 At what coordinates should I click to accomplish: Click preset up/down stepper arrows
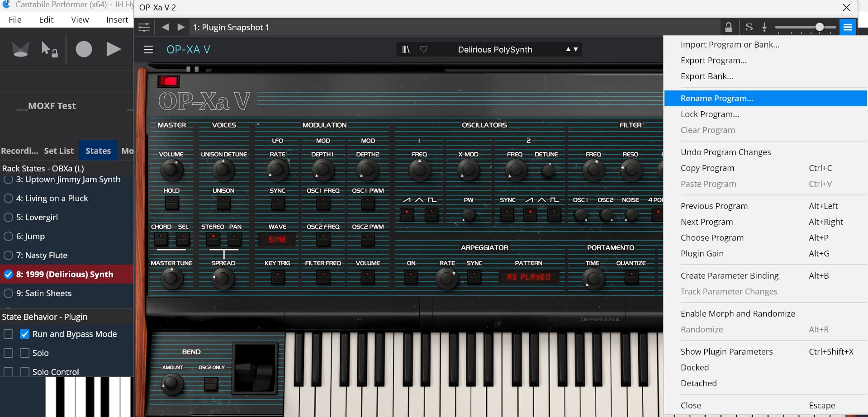[572, 49]
